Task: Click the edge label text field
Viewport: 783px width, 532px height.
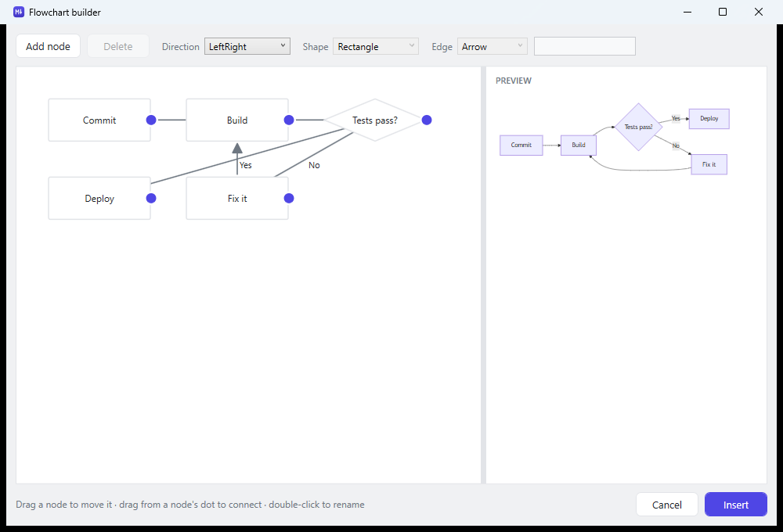Action: pyautogui.click(x=585, y=46)
